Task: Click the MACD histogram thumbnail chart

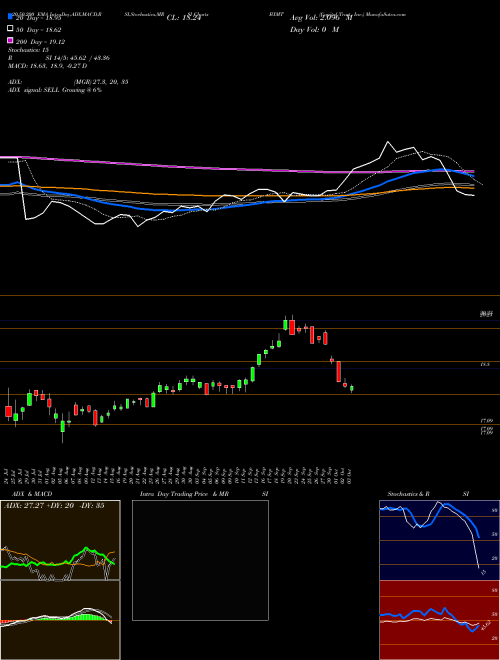Action: 60,620
